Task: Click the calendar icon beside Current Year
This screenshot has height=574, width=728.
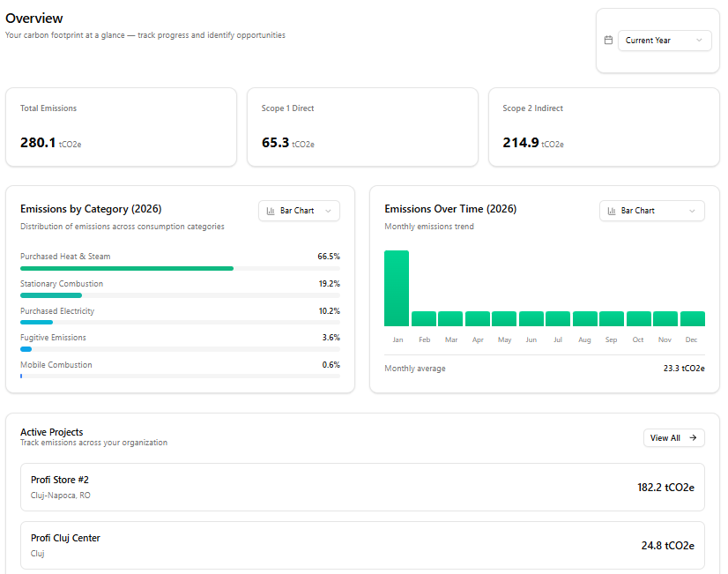Action: click(608, 41)
